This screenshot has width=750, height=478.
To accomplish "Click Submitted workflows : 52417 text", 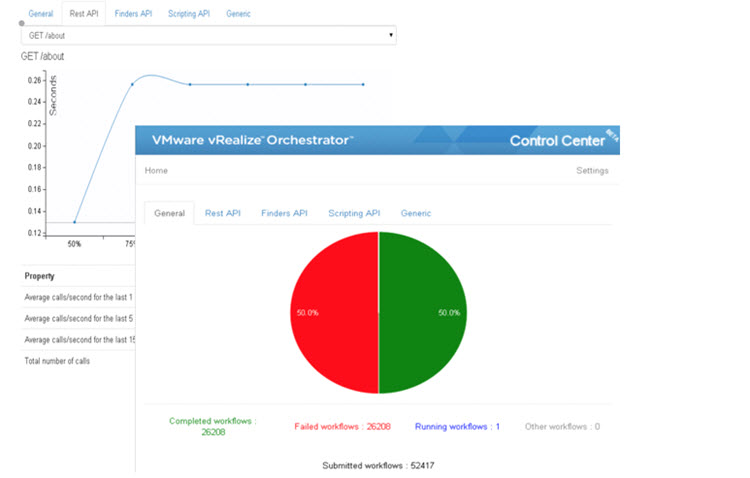I will 378,465.
